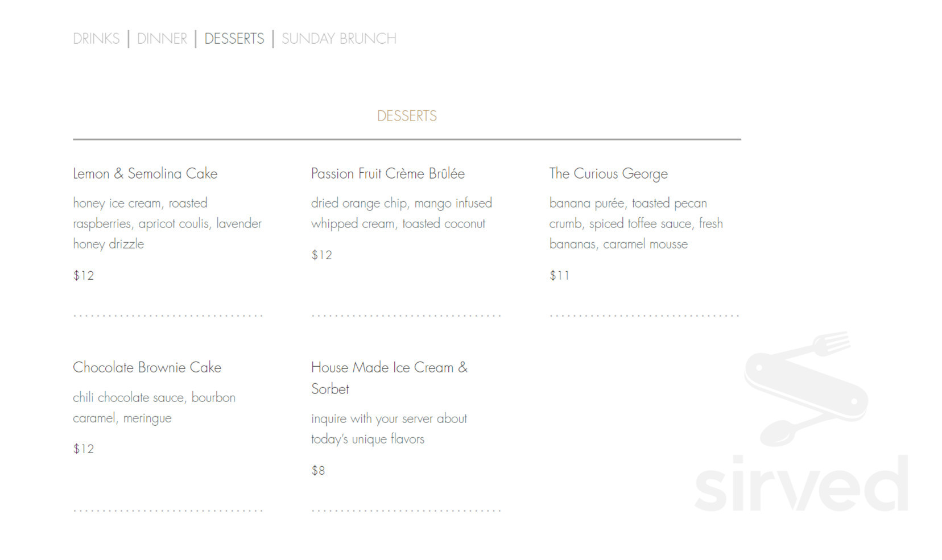View the SUNDAY BRUNCH menu

point(338,38)
